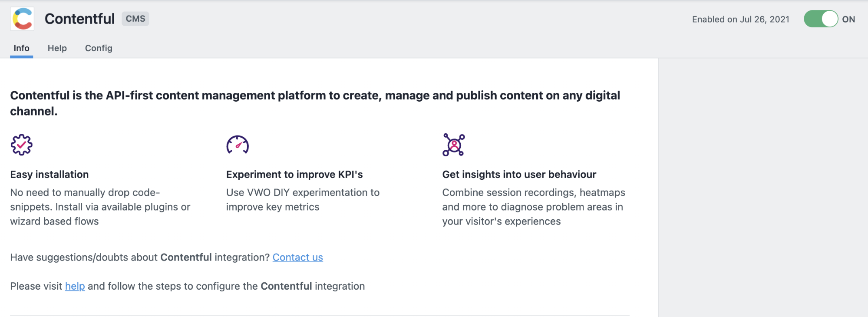Click the CMS badge next to Contentful
868x317 pixels.
[x=135, y=19]
